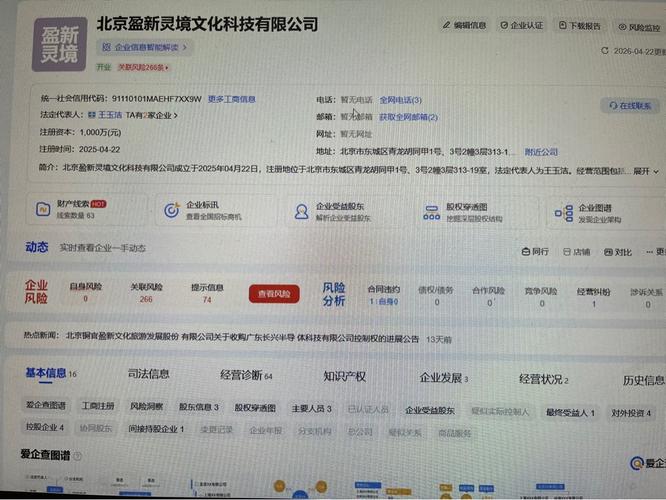
Task: Download report via 下载报告
Action: [580, 26]
